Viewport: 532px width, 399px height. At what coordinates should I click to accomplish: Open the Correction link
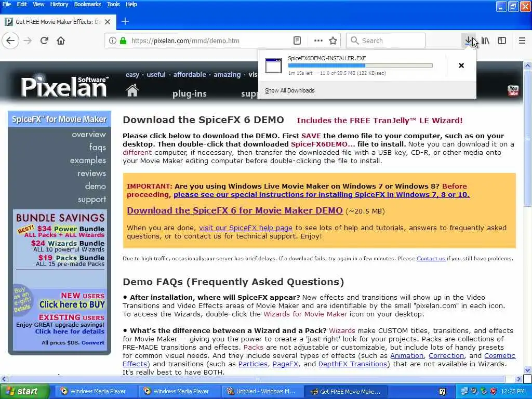pyautogui.click(x=446, y=355)
